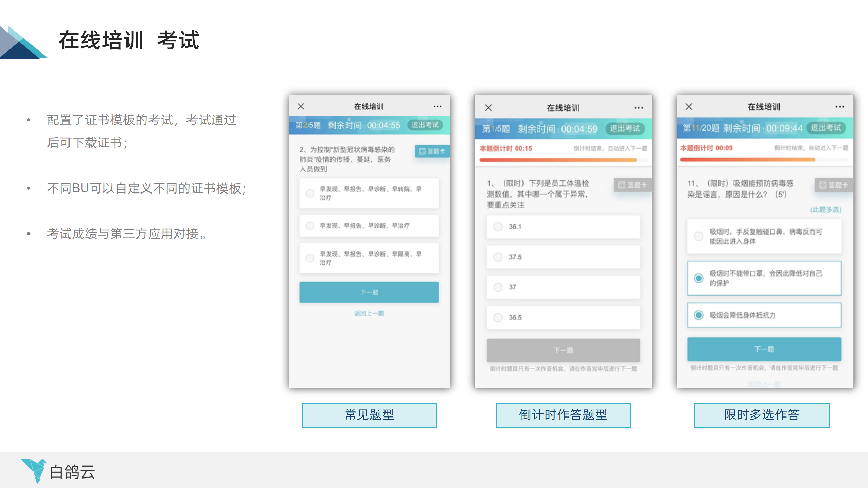Close the third phone's 在线培训 screen
868x488 pixels.
pyautogui.click(x=689, y=107)
